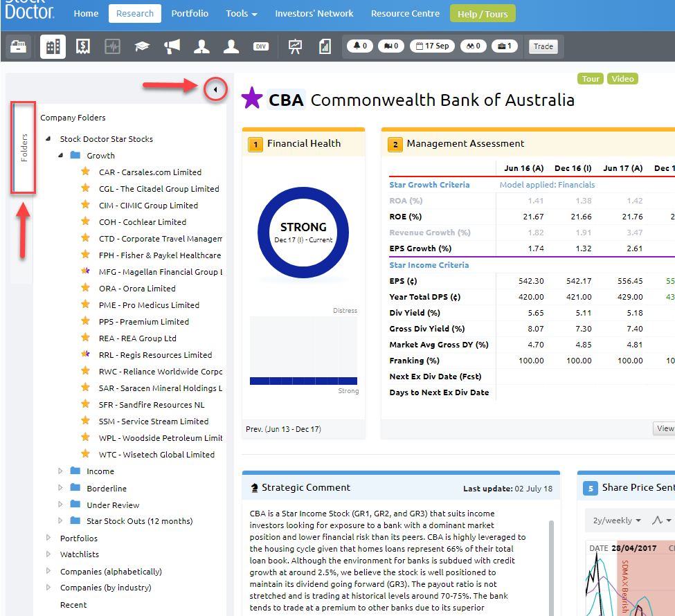Click the STRONG financial health gauge
Image resolution: width=675 pixels, height=616 pixels.
click(x=303, y=232)
